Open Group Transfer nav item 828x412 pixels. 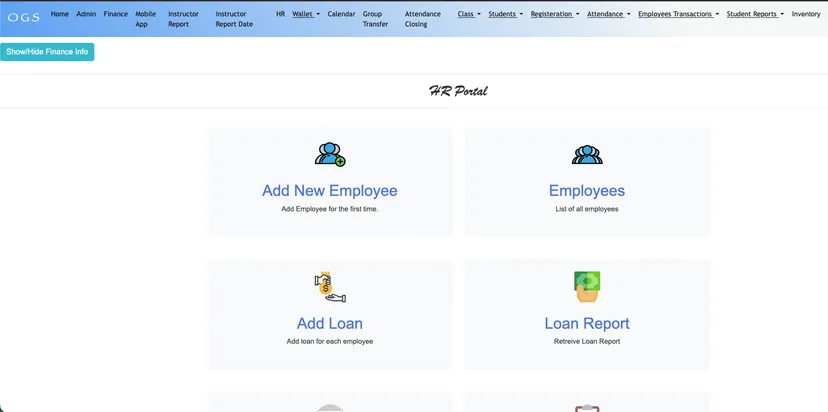tap(375, 19)
